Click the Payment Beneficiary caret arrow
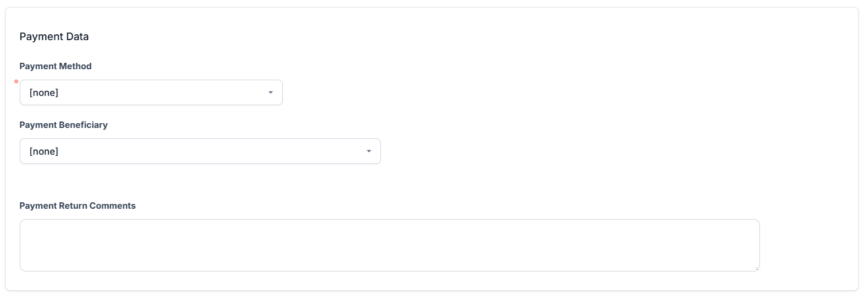Viewport: 868px width, 300px height. pos(369,151)
